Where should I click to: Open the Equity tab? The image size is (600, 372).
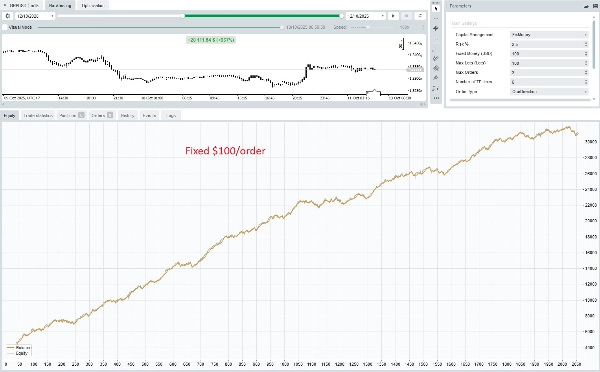click(x=9, y=115)
